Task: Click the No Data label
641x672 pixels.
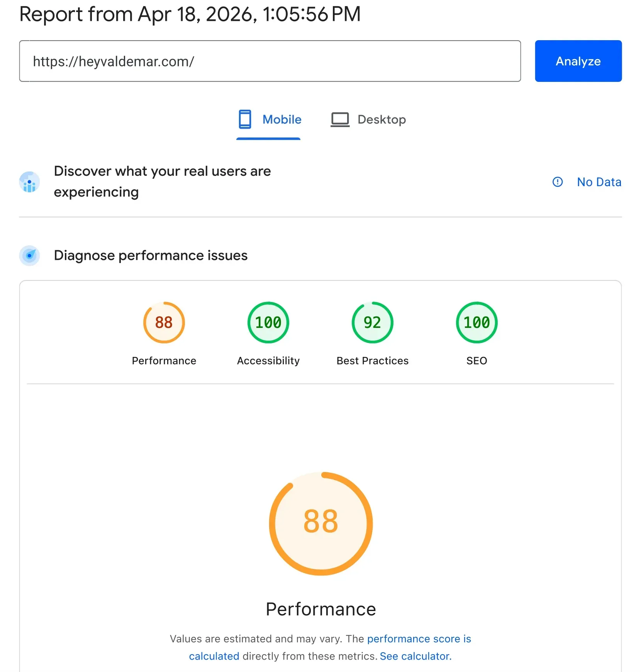Action: click(x=599, y=182)
